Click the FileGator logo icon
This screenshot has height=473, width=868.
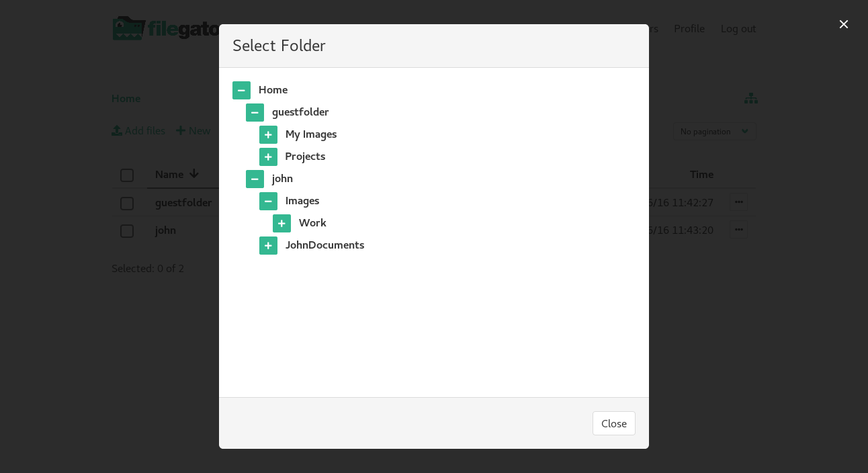[128, 28]
